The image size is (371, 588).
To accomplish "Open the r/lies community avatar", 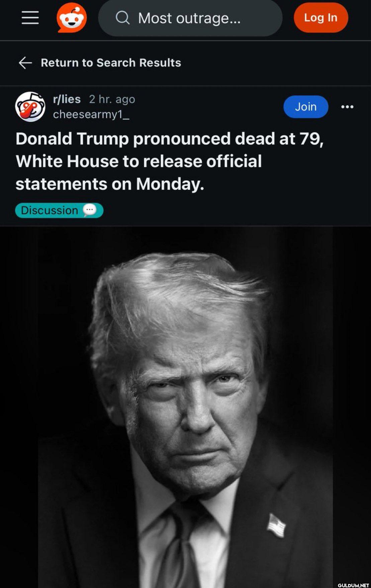I will pyautogui.click(x=30, y=107).
